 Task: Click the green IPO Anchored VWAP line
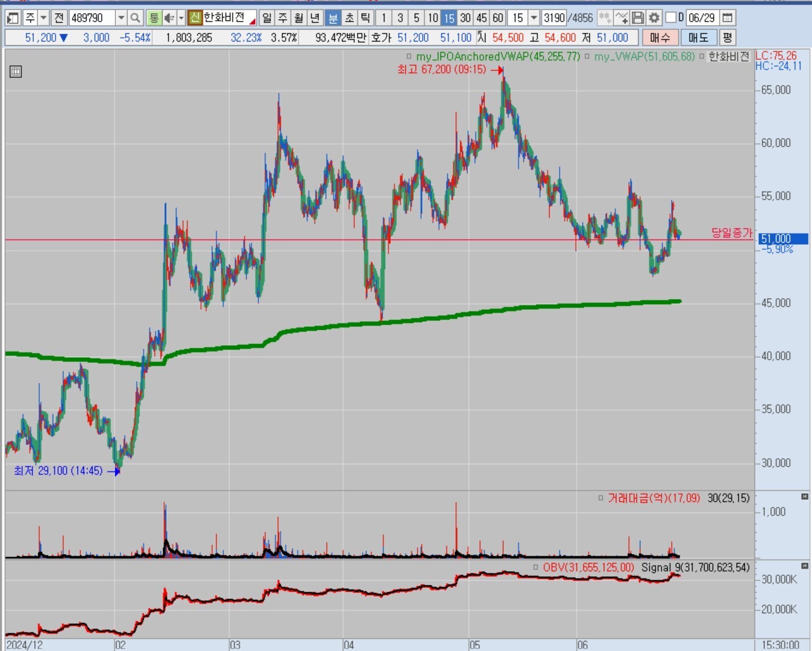(399, 322)
